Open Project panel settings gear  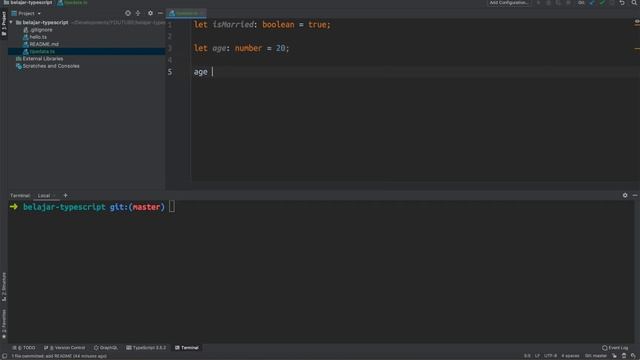(x=150, y=13)
